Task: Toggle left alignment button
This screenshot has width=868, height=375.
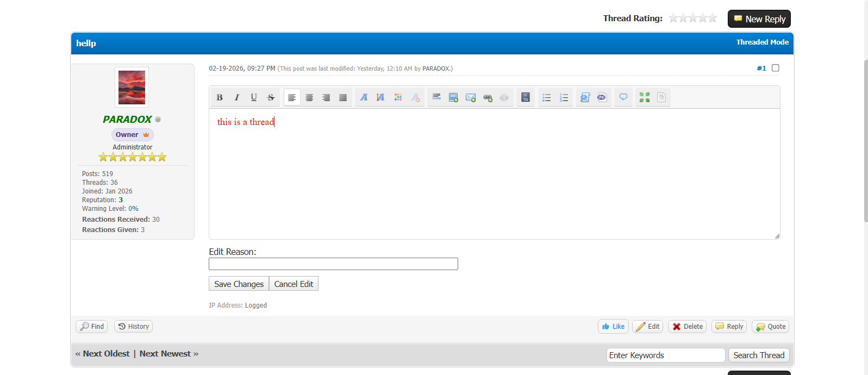Action: click(292, 97)
